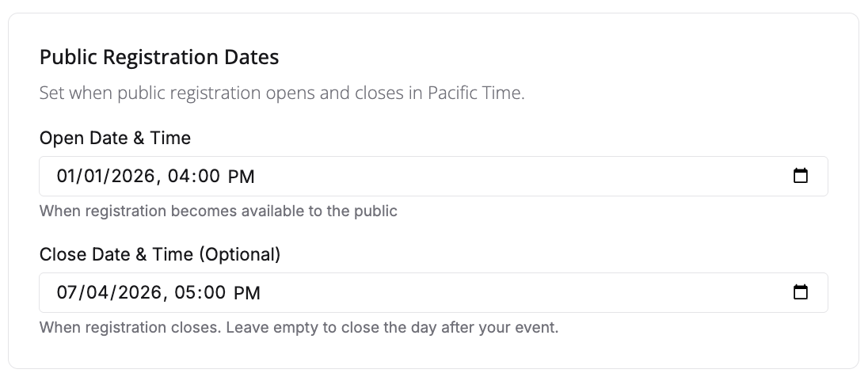The width and height of the screenshot is (868, 377).
Task: Open calendar picker for Close Date & Time
Action: 801,293
